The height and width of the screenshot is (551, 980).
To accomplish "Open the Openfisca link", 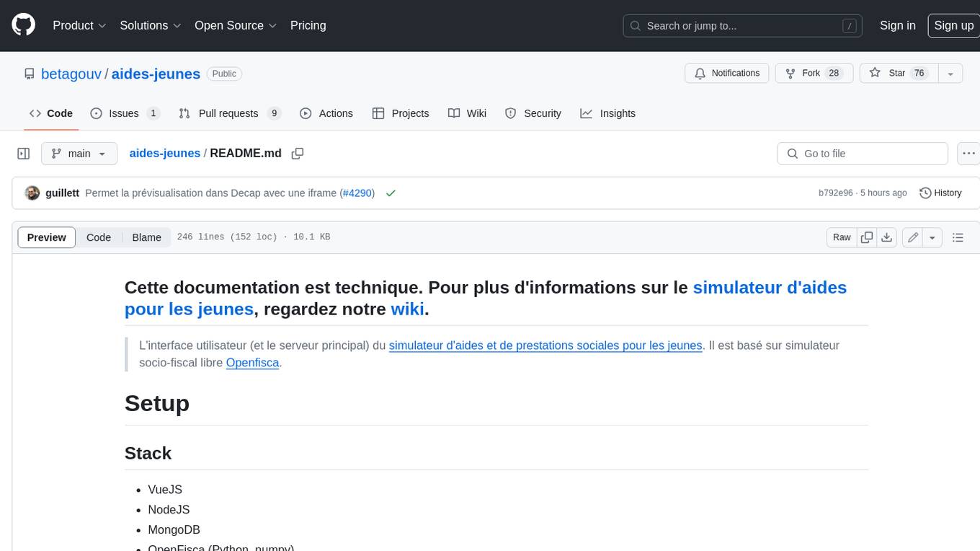I will point(252,363).
